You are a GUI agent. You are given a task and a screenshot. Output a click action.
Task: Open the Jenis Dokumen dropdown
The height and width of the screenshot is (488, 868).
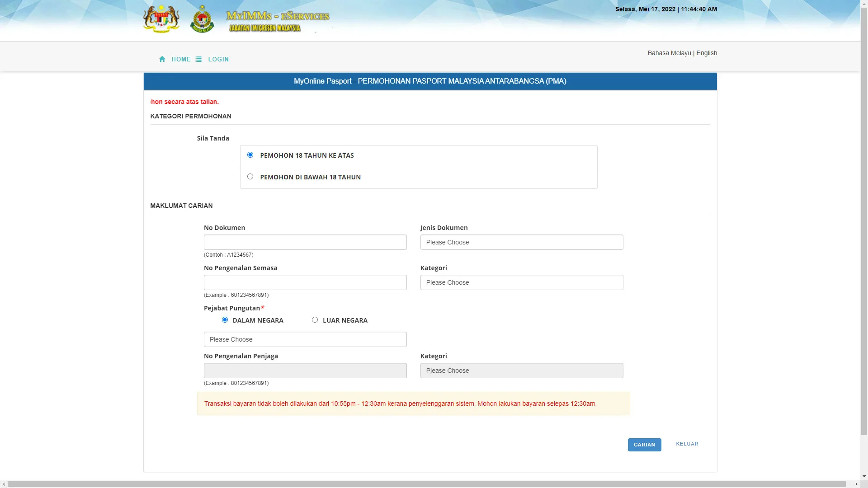(521, 242)
